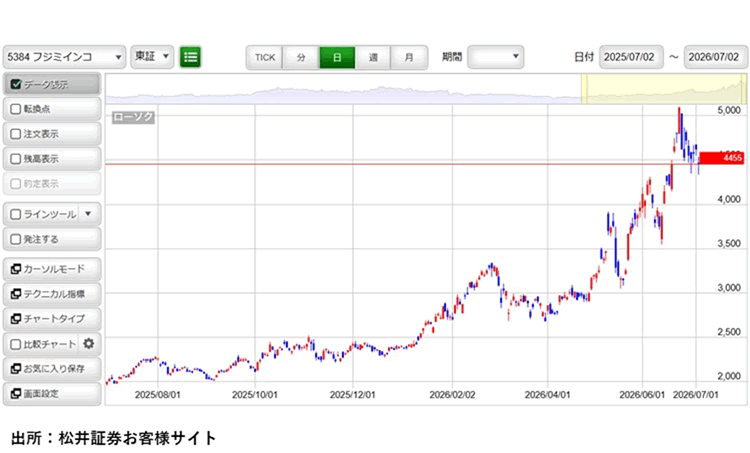Click the 2025/12/01 axis label
This screenshot has width=750, height=453.
pos(353,395)
